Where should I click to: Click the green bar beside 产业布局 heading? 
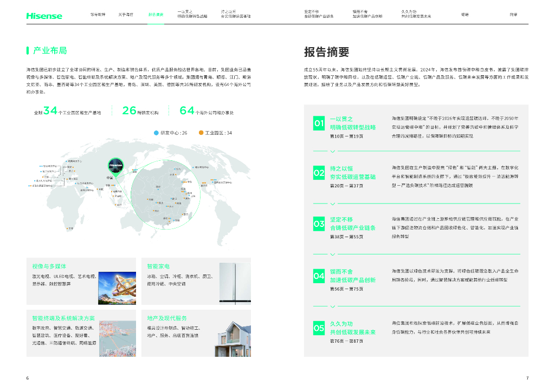(28, 50)
